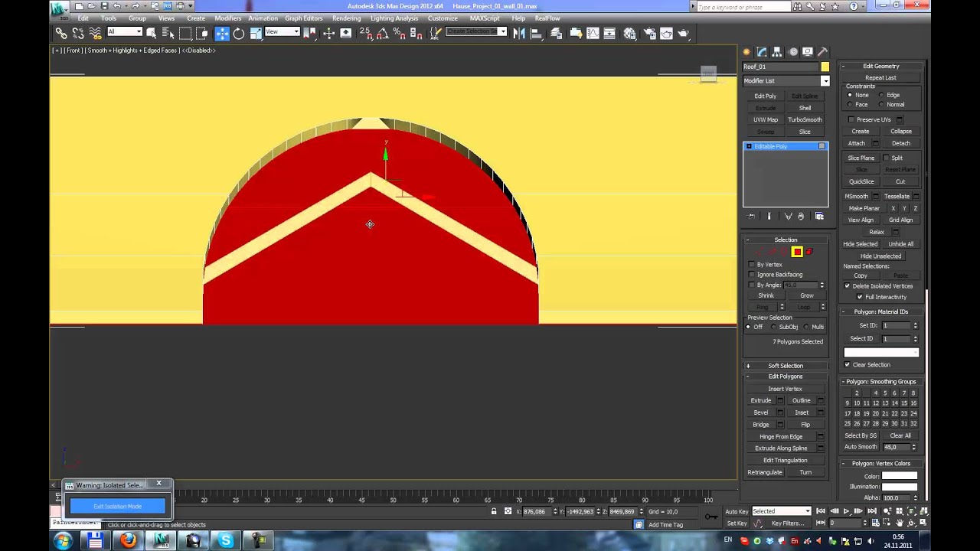Enable Ignore Backfacing checkbox
Screen dimensions: 980x551
click(x=752, y=275)
